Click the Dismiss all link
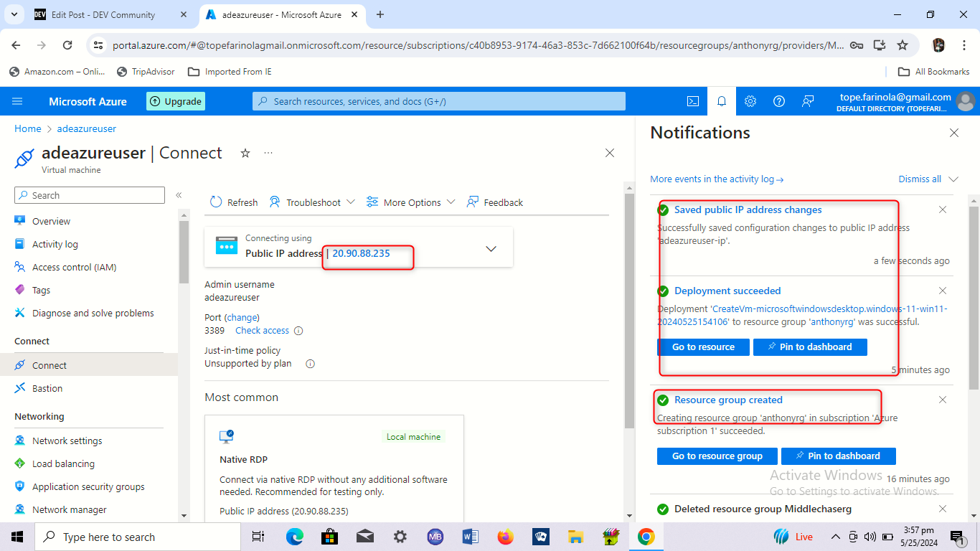The height and width of the screenshot is (551, 980). tap(920, 179)
